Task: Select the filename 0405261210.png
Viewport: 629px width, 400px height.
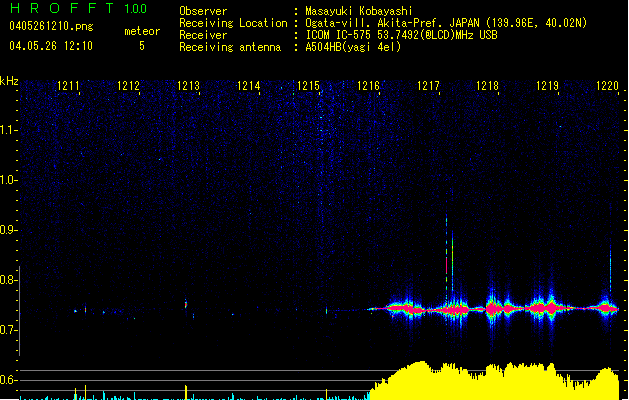Action: tap(51, 26)
